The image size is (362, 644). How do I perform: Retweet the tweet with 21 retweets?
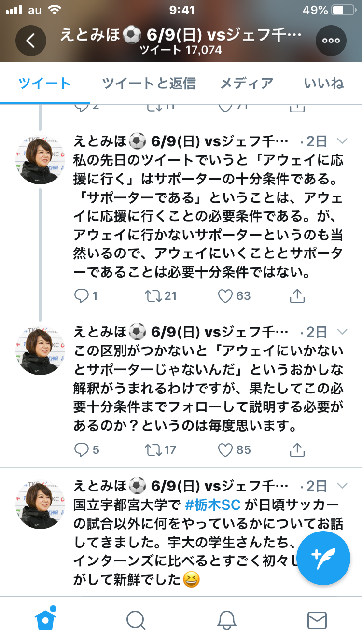[153, 295]
